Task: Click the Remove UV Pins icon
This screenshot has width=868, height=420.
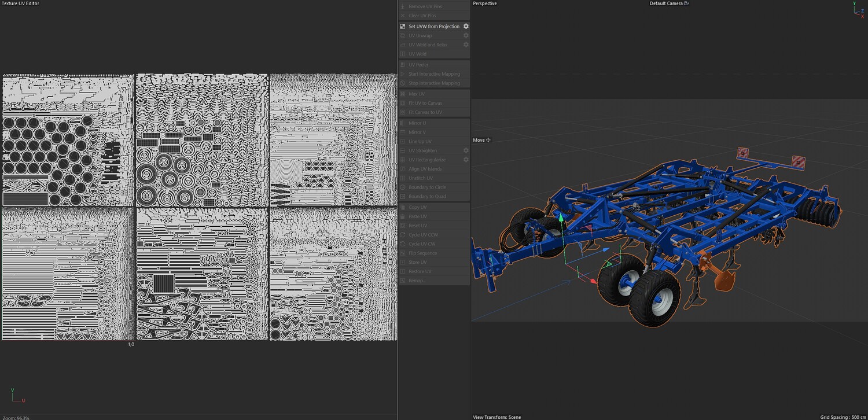Action: coord(403,6)
